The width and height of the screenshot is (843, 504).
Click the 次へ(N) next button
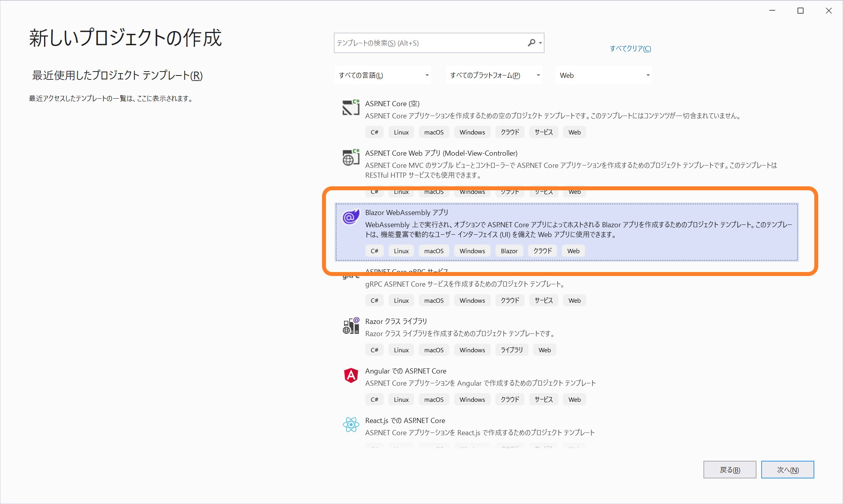788,470
